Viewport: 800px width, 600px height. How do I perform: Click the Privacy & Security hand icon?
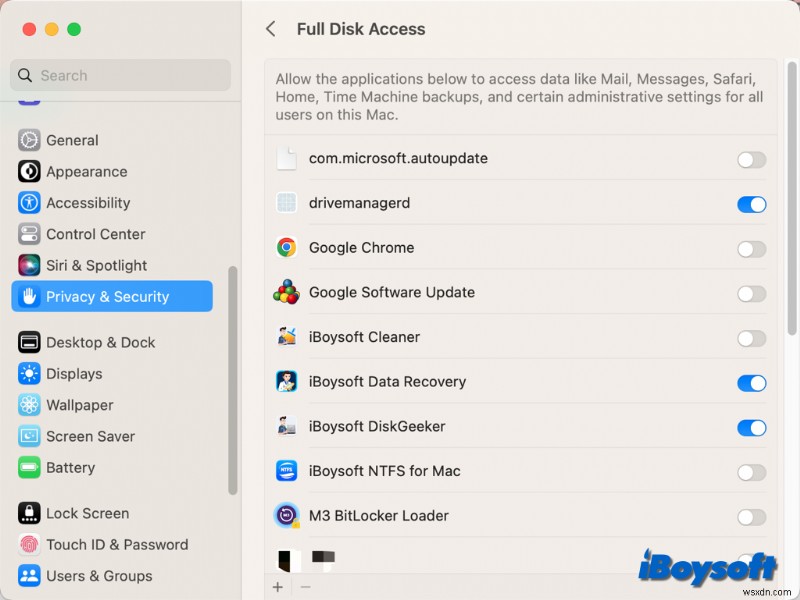point(29,296)
